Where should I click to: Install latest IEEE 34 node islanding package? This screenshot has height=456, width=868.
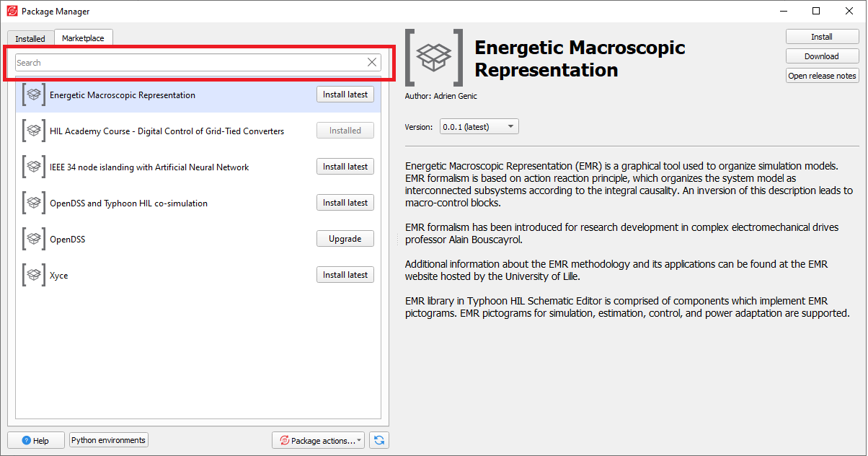345,167
